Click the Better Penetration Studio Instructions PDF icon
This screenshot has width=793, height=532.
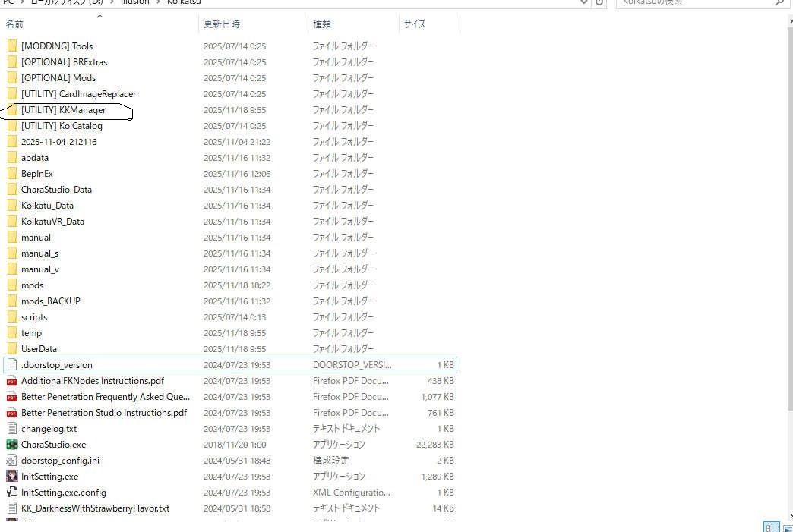[x=12, y=413]
